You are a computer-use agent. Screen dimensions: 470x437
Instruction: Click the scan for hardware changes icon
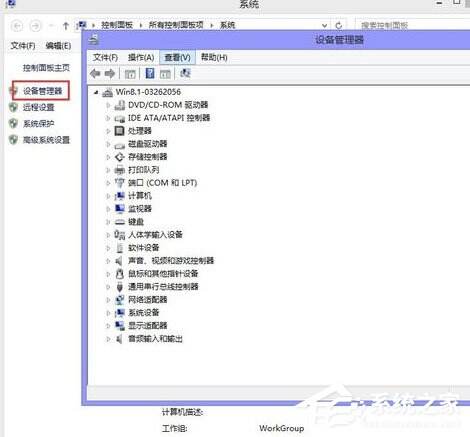click(x=185, y=73)
